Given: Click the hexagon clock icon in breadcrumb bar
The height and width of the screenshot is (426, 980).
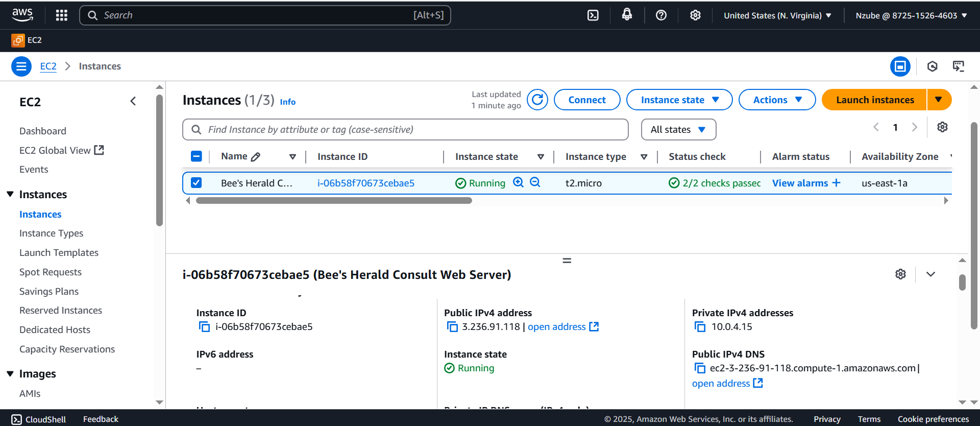Looking at the screenshot, I should tap(933, 66).
